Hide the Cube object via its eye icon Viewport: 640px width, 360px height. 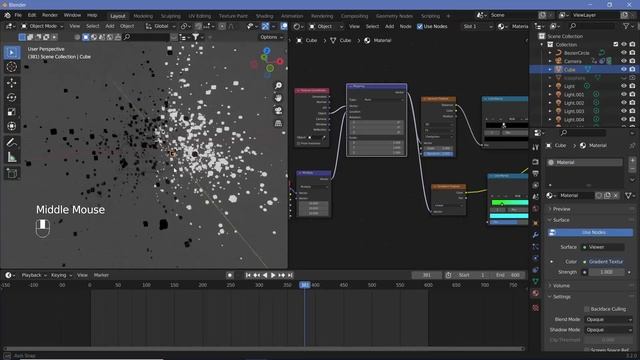coord(624,69)
